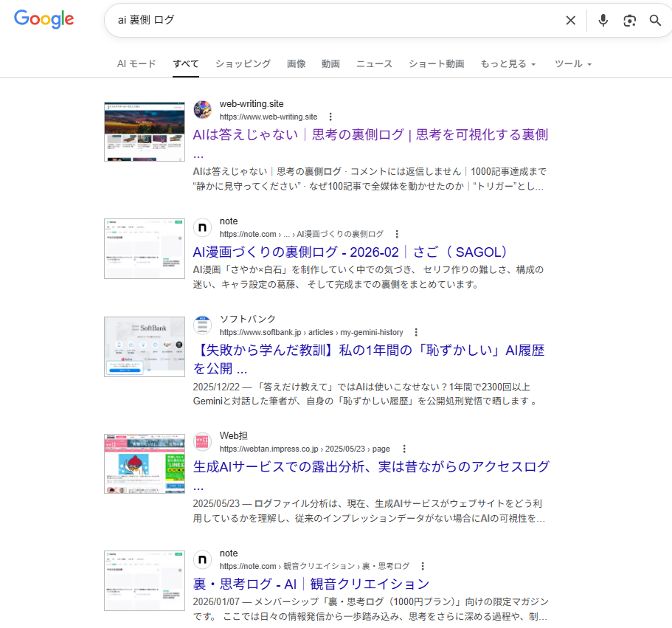Click the magnifying glass search icon

point(655,21)
